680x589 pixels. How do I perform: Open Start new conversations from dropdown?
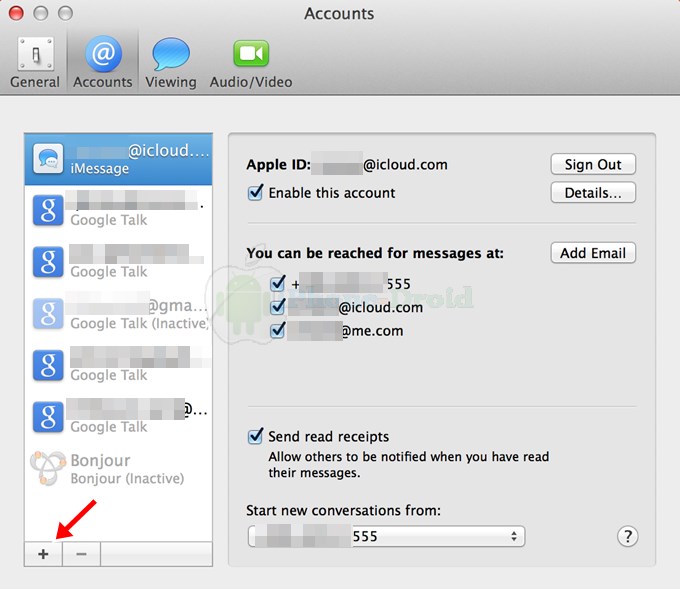[x=386, y=537]
